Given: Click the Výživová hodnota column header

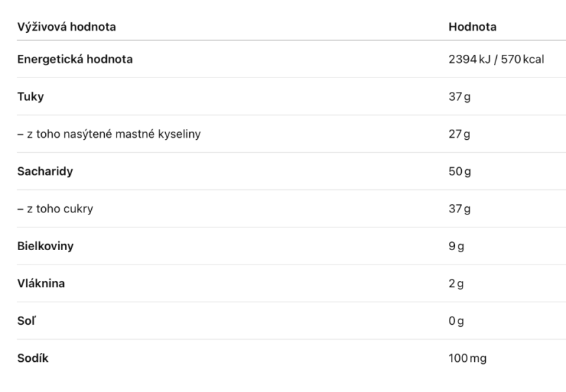Looking at the screenshot, I should pyautogui.click(x=66, y=27).
